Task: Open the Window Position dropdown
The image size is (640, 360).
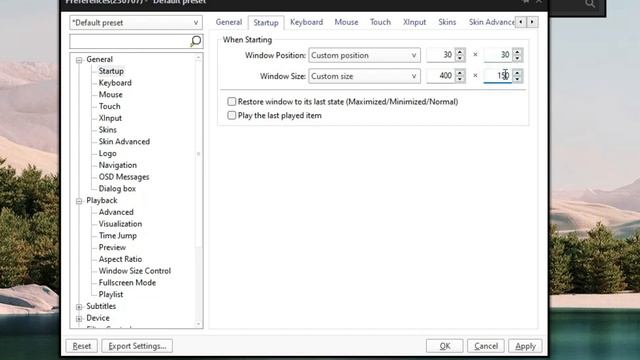Action: [x=364, y=55]
